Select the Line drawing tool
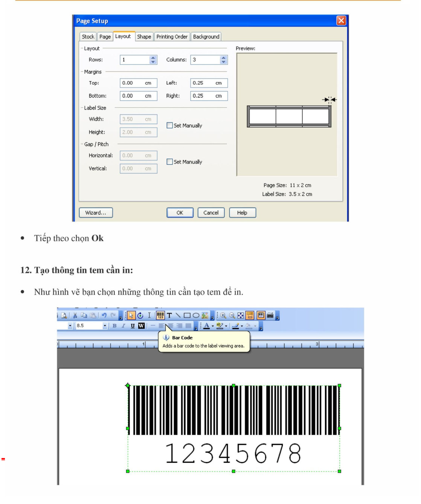Screen dimensions: 421x504 [x=178, y=316]
